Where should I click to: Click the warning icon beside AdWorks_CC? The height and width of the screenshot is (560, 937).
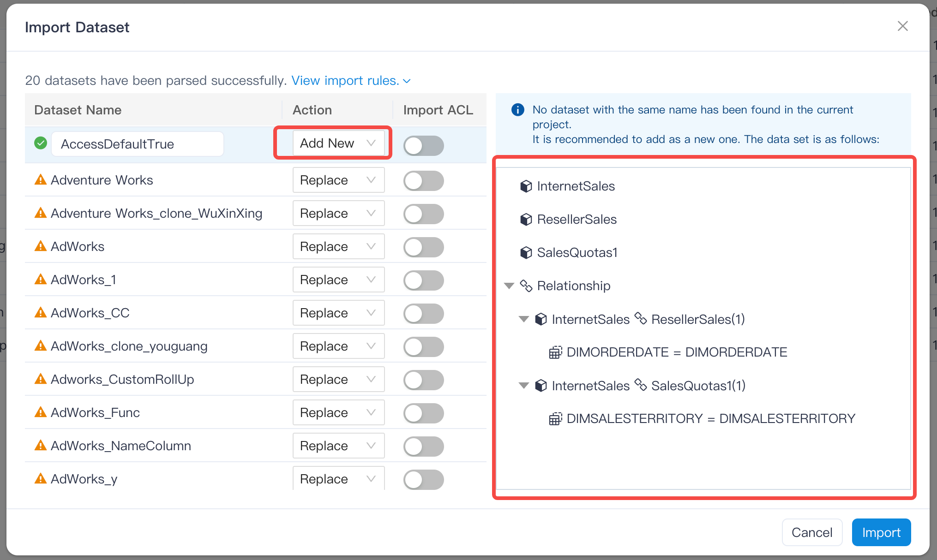[41, 312]
